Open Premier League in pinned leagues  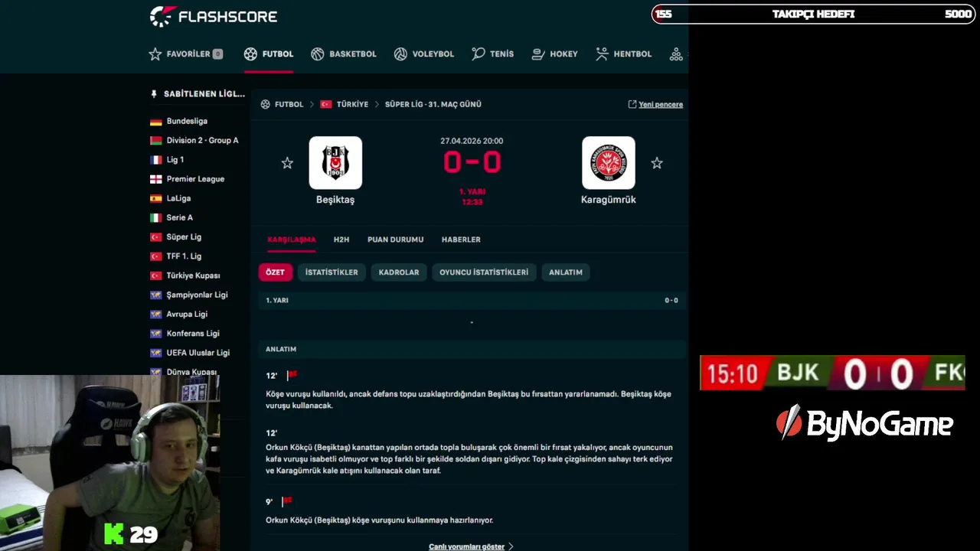click(195, 179)
